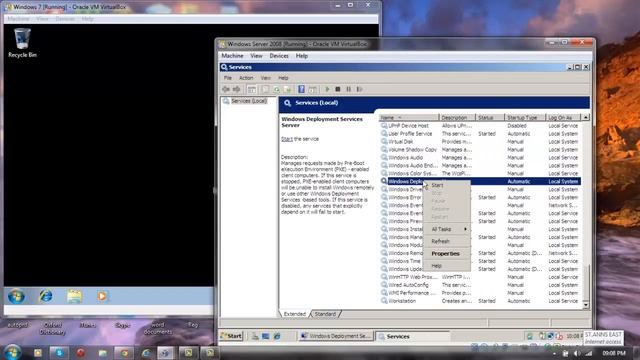Sort by the Description column header

[457, 118]
